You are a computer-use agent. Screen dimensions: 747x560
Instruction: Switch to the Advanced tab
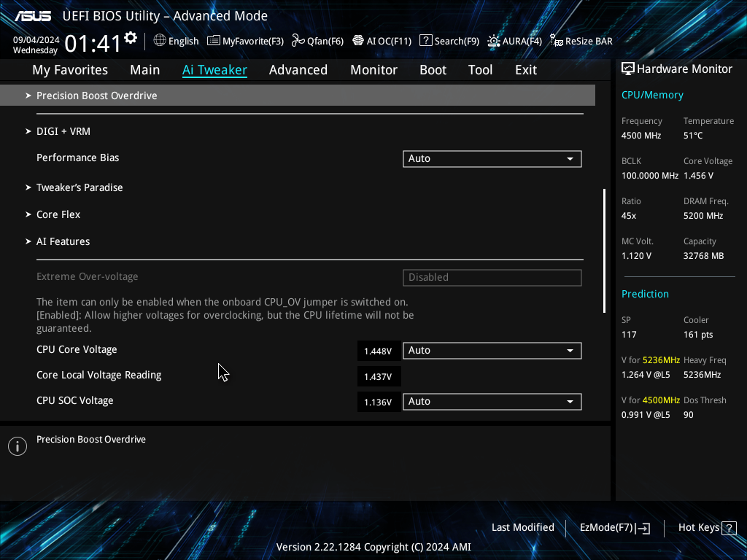(298, 70)
